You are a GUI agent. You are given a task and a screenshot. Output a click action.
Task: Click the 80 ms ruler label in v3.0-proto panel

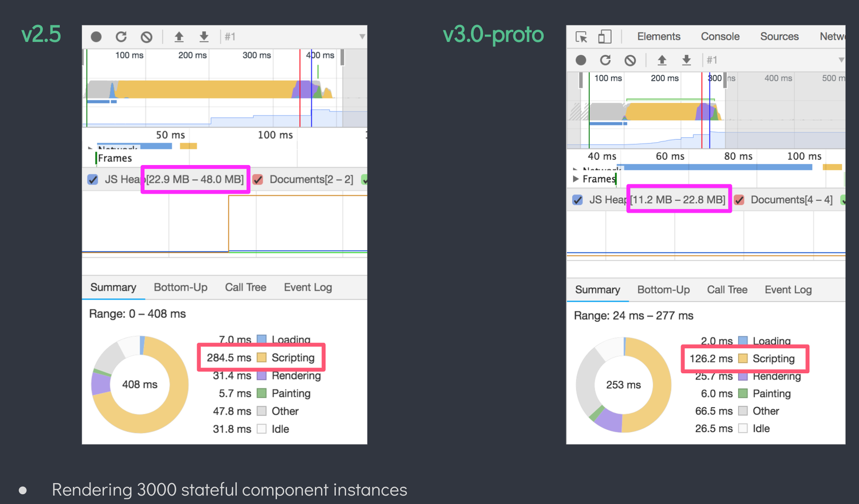pyautogui.click(x=738, y=156)
